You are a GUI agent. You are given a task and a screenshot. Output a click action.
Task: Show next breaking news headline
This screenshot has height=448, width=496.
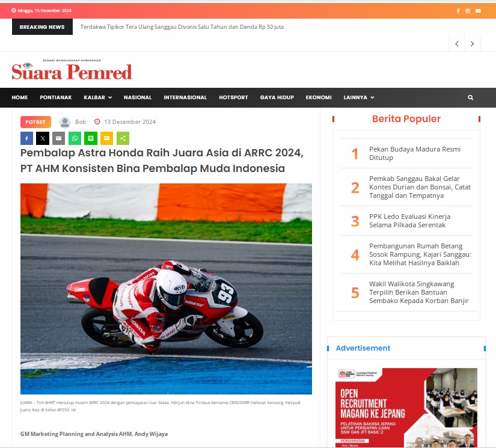(473, 44)
